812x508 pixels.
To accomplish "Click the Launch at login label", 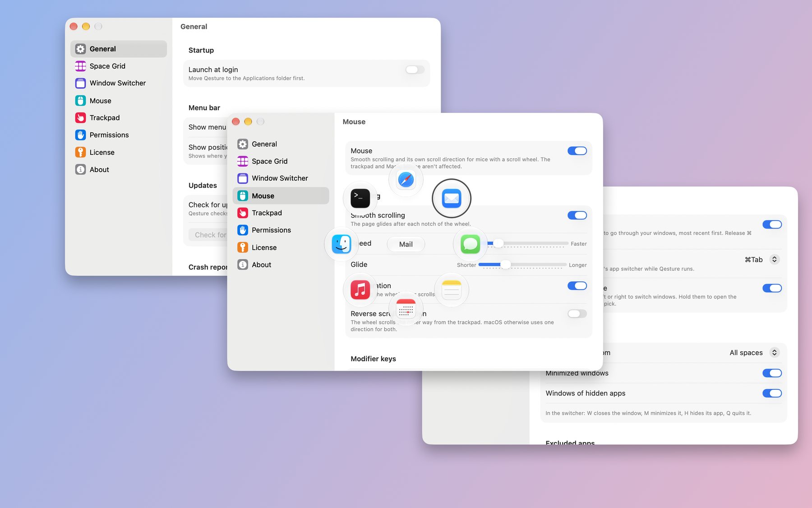I will (213, 70).
